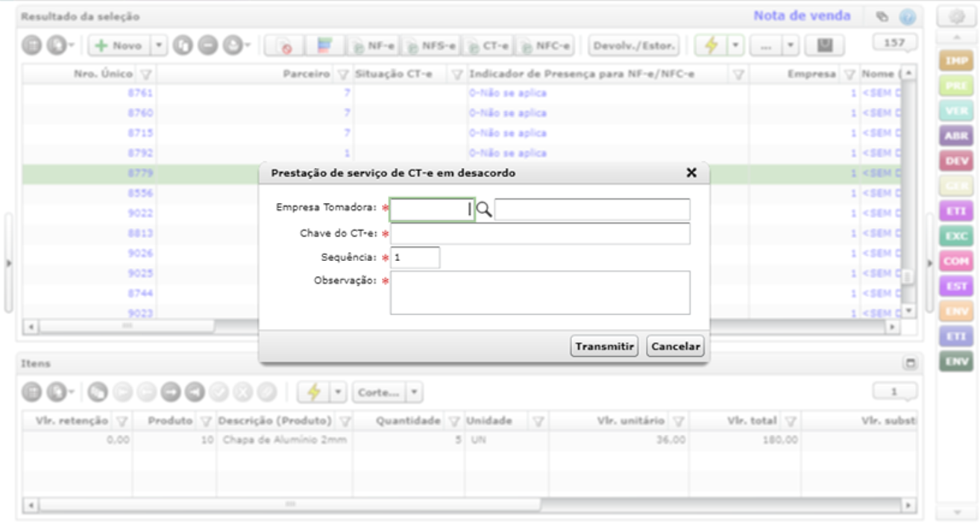
Task: Click the Observação text area
Action: click(540, 292)
